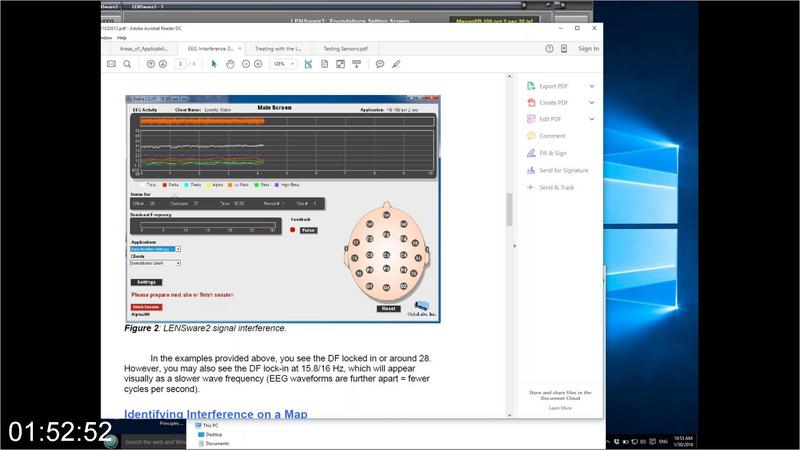This screenshot has width=800, height=450.
Task: Click the embedded LENSware2 figure image
Action: 283,209
